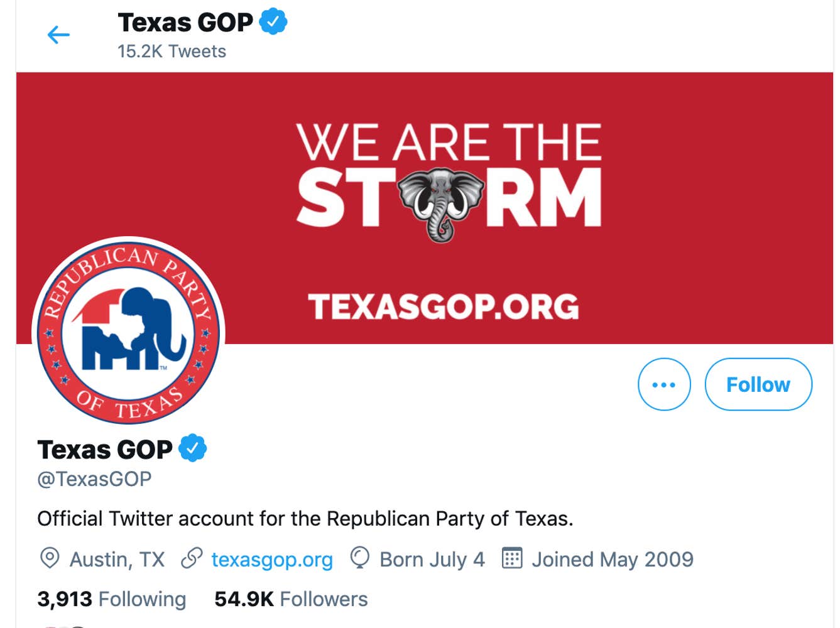Viewport: 840px width, 628px height.
Task: Click the verified badge in the top header
Action: point(273,22)
